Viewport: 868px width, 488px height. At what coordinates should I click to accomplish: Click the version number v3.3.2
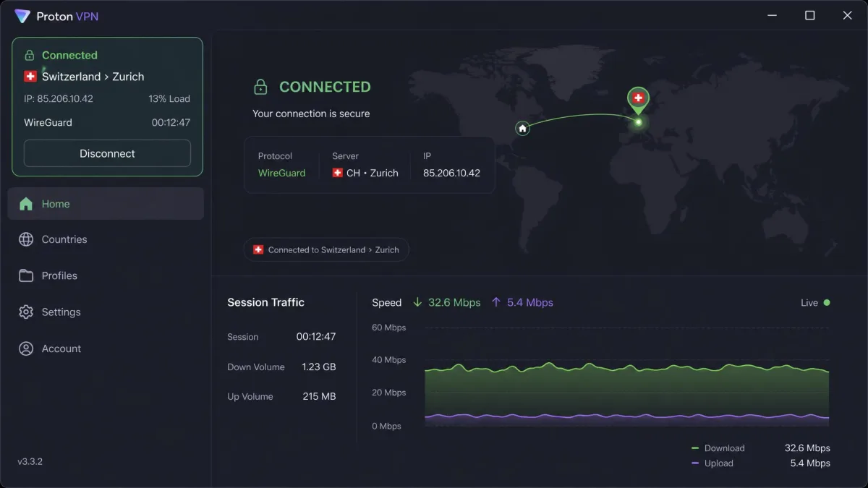[30, 461]
